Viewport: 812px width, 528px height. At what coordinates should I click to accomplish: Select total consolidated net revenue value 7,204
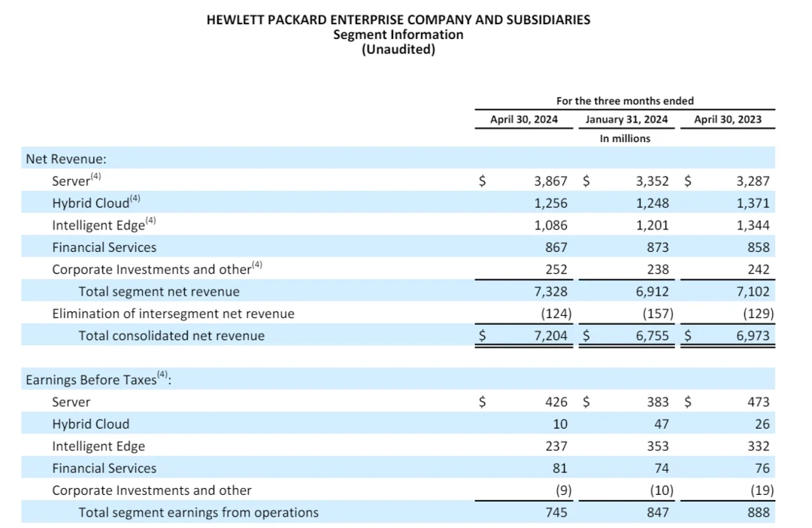(550, 336)
